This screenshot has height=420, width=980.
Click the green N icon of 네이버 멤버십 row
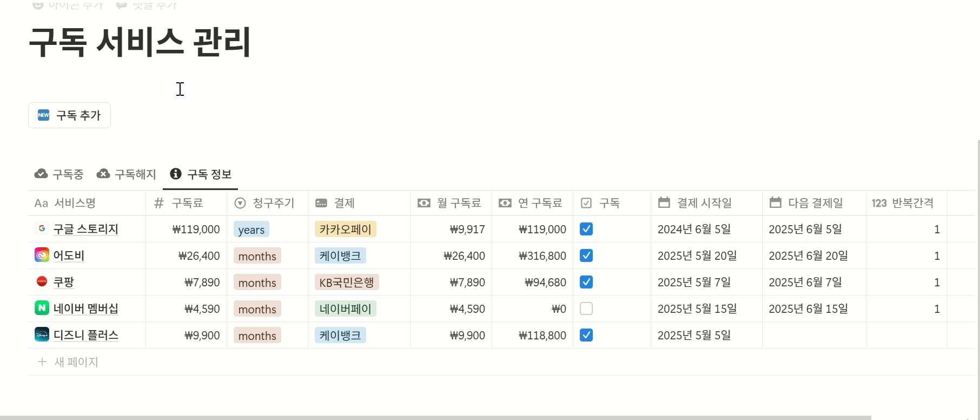pos(42,308)
